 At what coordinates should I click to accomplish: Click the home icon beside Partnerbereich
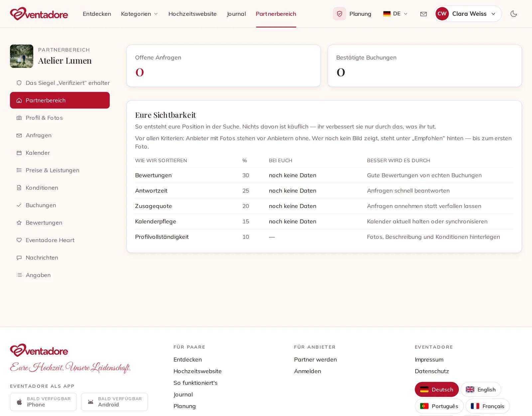(19, 100)
